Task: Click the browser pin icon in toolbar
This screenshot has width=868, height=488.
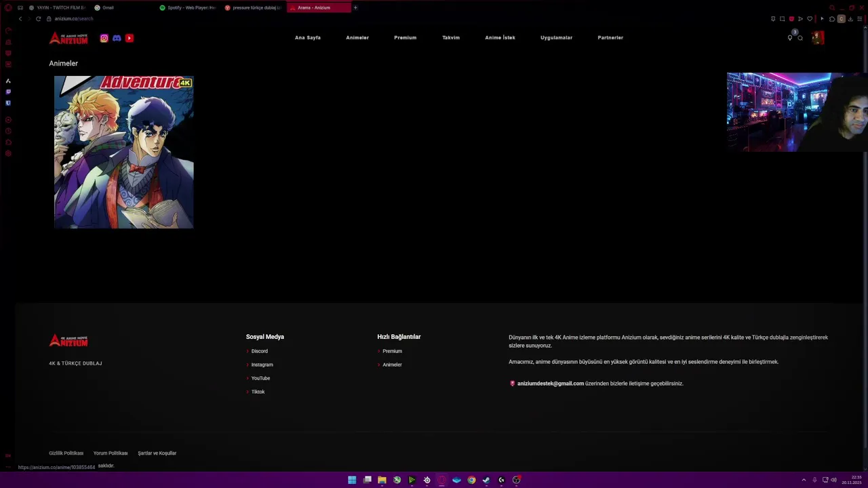Action: tap(773, 19)
